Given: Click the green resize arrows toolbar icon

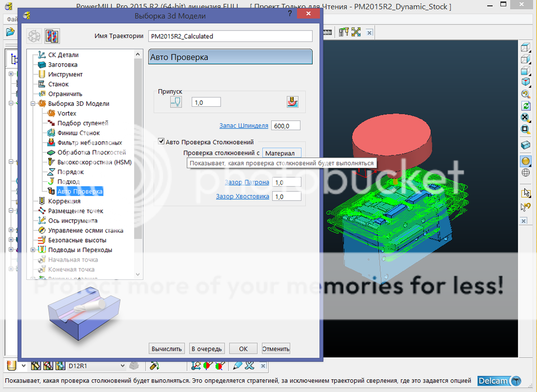Looking at the screenshot, I should (x=356, y=32).
